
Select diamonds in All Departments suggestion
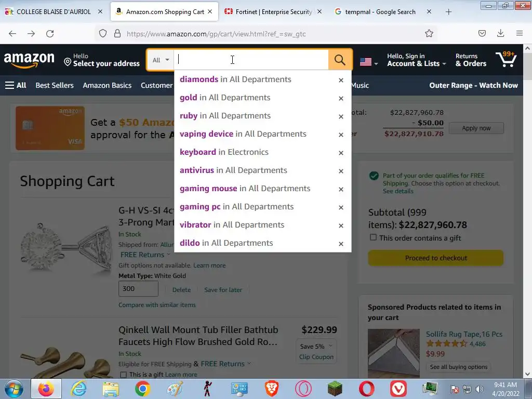coord(235,79)
